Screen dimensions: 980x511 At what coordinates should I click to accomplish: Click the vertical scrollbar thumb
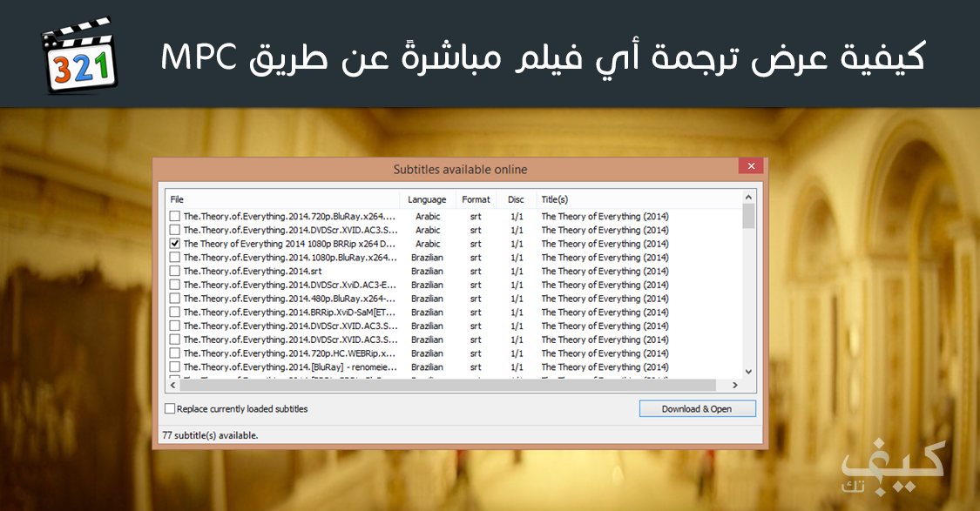point(748,216)
